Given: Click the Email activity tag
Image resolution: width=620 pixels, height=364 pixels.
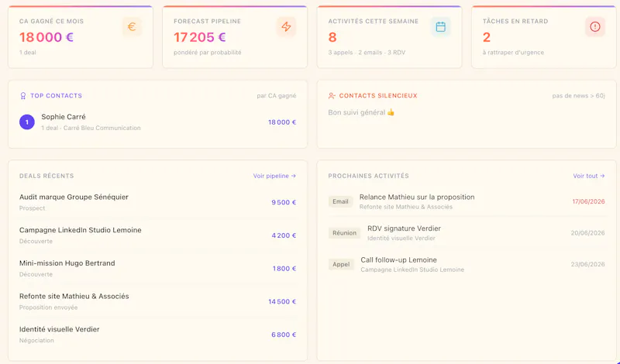Looking at the screenshot, I should click(x=340, y=201).
